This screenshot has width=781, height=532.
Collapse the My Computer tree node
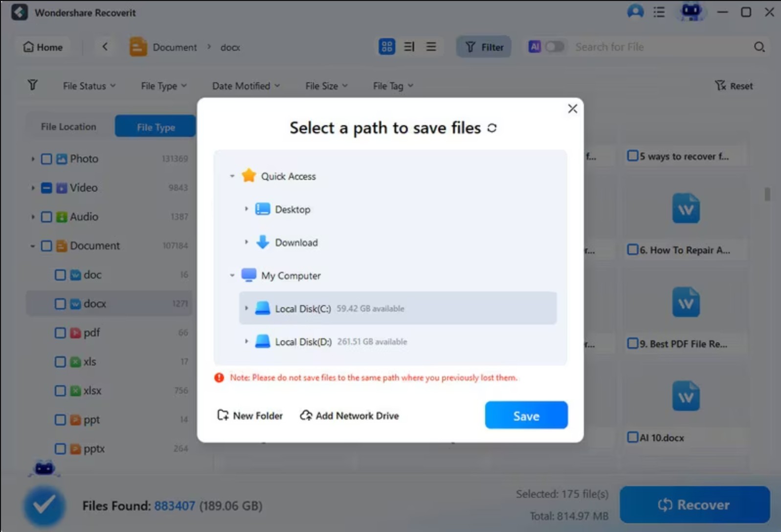click(x=232, y=275)
